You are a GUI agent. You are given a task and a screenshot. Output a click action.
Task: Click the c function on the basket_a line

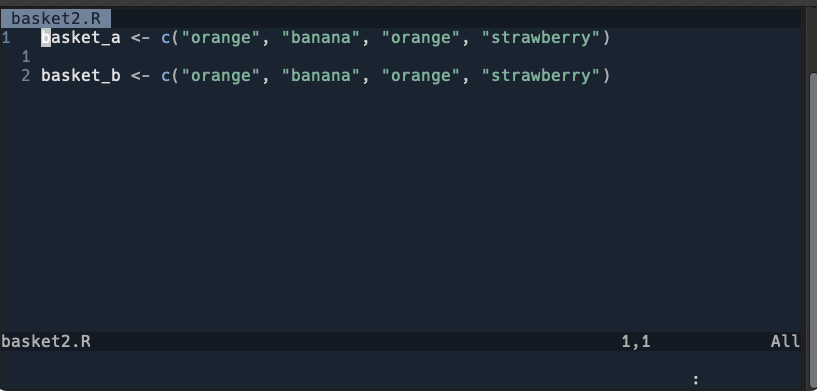point(166,38)
